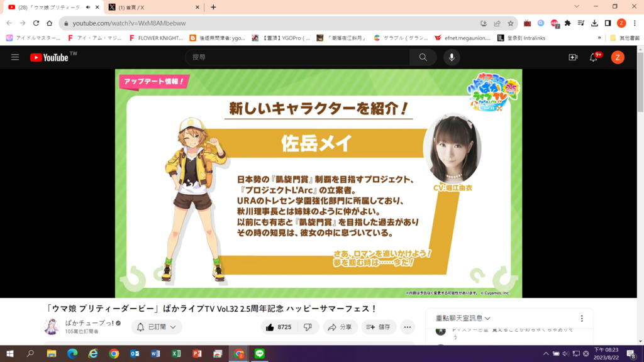The height and width of the screenshot is (362, 644).
Task: Bookmark this page with the star icon
Action: [x=511, y=23]
